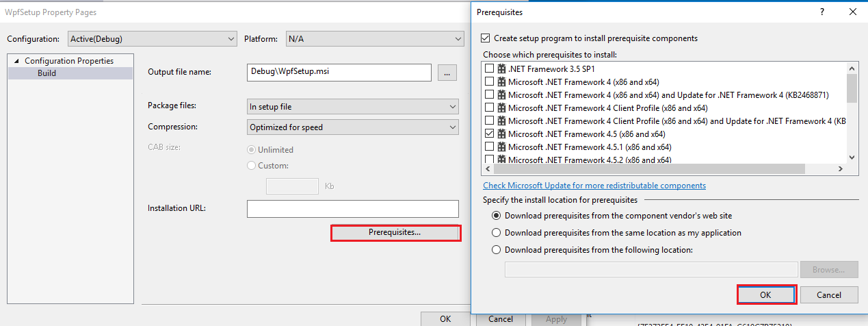The height and width of the screenshot is (326, 868).
Task: Click the ellipsis browse button for output file
Action: pyautogui.click(x=447, y=73)
